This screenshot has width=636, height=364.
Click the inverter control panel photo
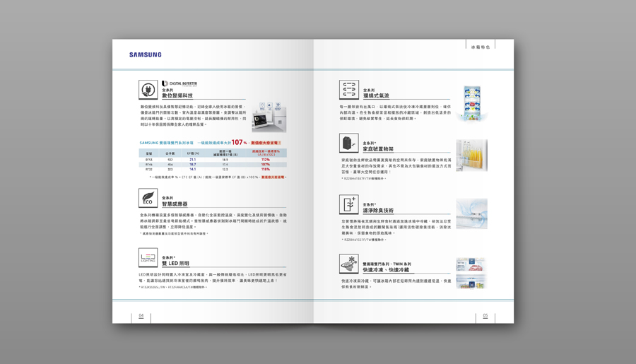[x=269, y=117]
